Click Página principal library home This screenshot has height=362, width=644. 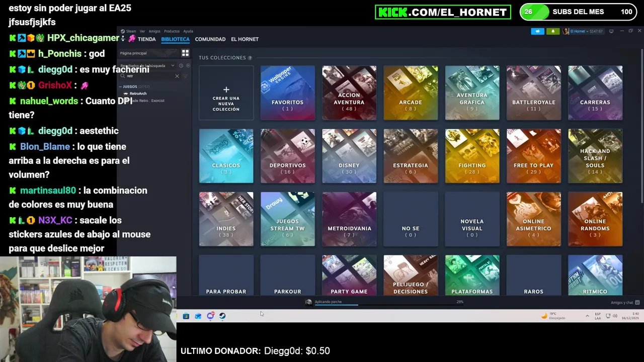tap(149, 53)
